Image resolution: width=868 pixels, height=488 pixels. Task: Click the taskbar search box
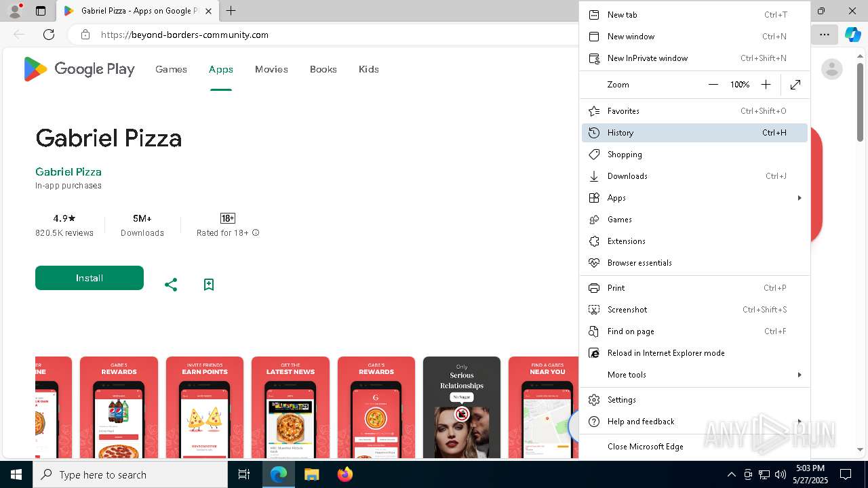point(130,474)
